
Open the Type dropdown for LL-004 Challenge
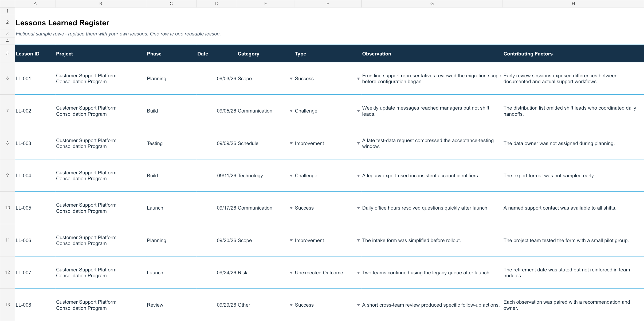pos(358,176)
